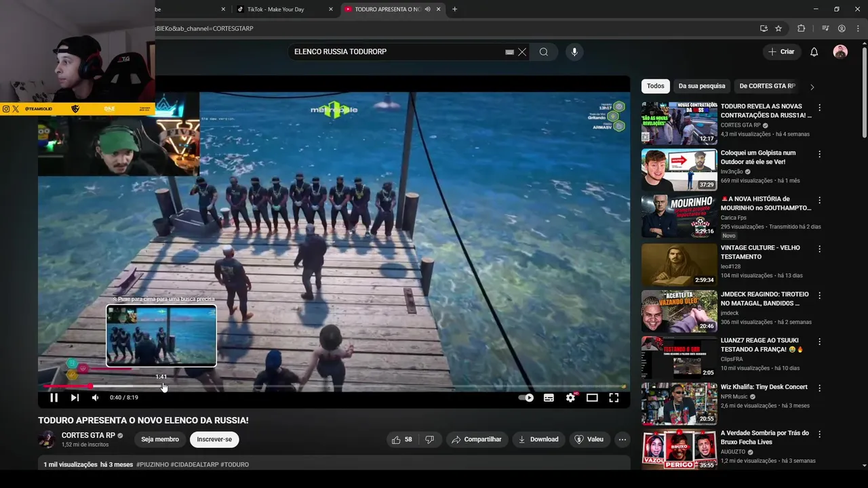
Task: Open CORTES GTA RP channel name
Action: (x=88, y=435)
